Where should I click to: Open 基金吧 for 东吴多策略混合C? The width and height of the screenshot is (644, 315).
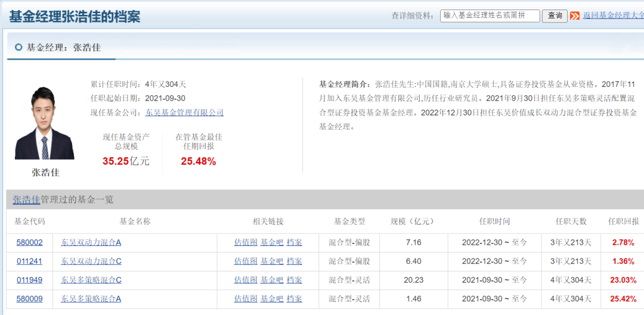pos(272,280)
